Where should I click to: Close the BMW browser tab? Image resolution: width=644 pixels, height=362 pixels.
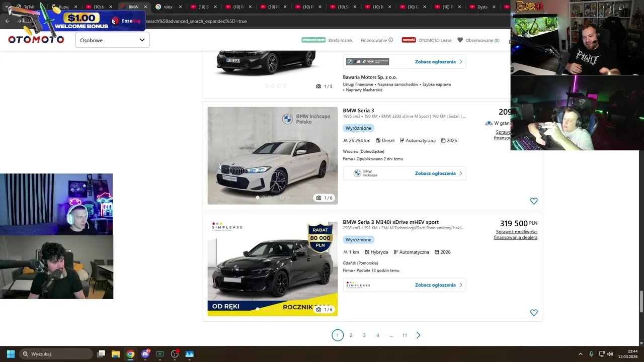point(145,7)
